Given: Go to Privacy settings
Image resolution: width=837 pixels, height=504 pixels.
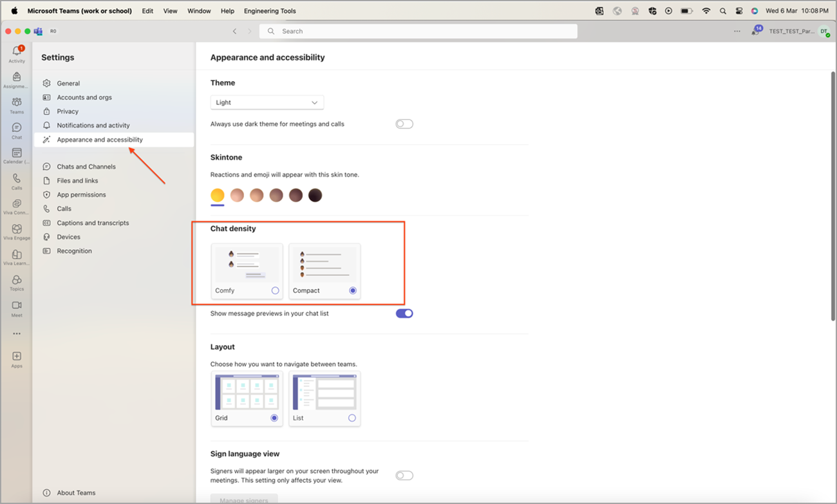Looking at the screenshot, I should pos(114,111).
